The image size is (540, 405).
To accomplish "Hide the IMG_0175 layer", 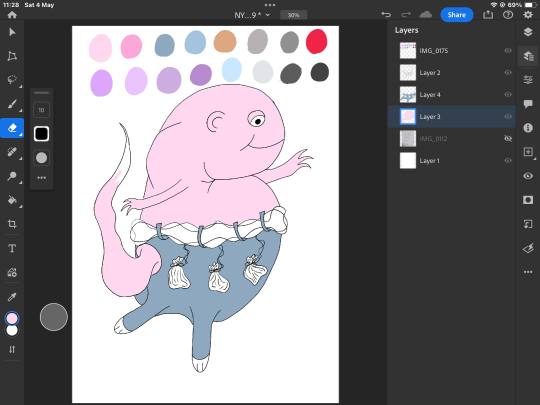I will click(x=508, y=51).
